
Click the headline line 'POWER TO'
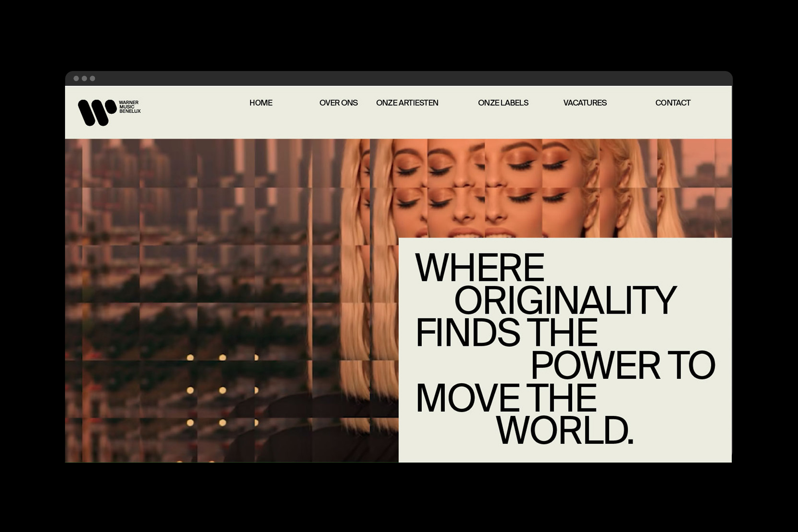tap(623, 365)
